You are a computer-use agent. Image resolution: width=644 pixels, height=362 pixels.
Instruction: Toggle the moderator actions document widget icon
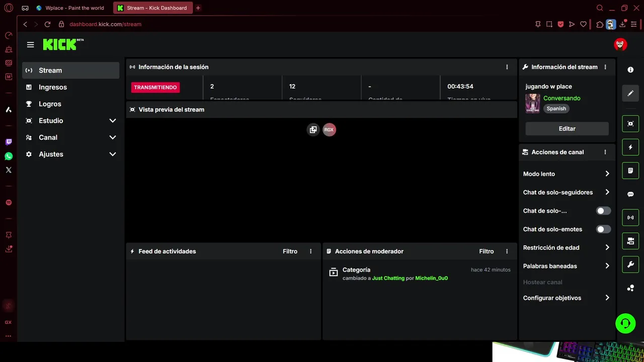coord(630,170)
